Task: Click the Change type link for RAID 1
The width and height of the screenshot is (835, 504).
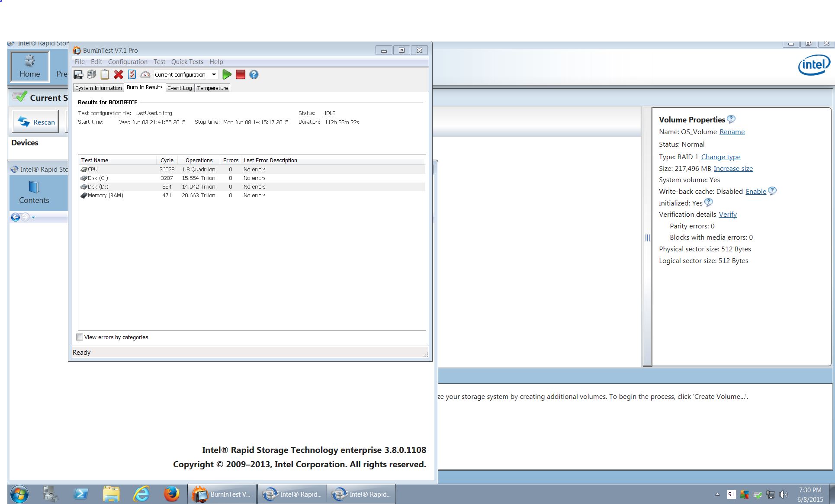Action: (721, 157)
